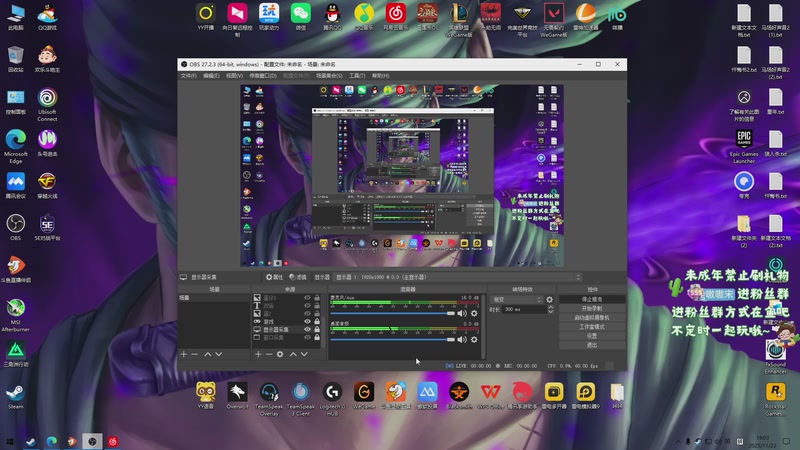Toggle visibility eye of 显示器采集 source
This screenshot has width=800, height=450.
point(307,330)
